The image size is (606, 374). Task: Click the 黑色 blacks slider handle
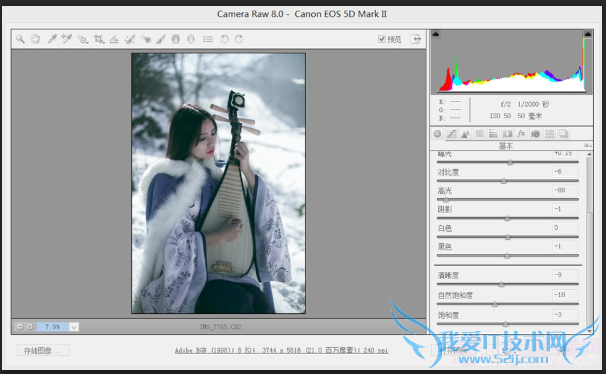tap(507, 256)
